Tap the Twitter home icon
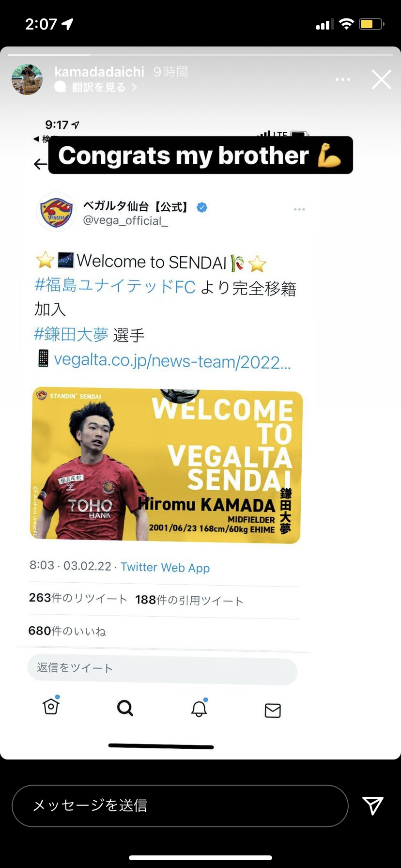Screen dimensions: 401x868 coord(51,706)
